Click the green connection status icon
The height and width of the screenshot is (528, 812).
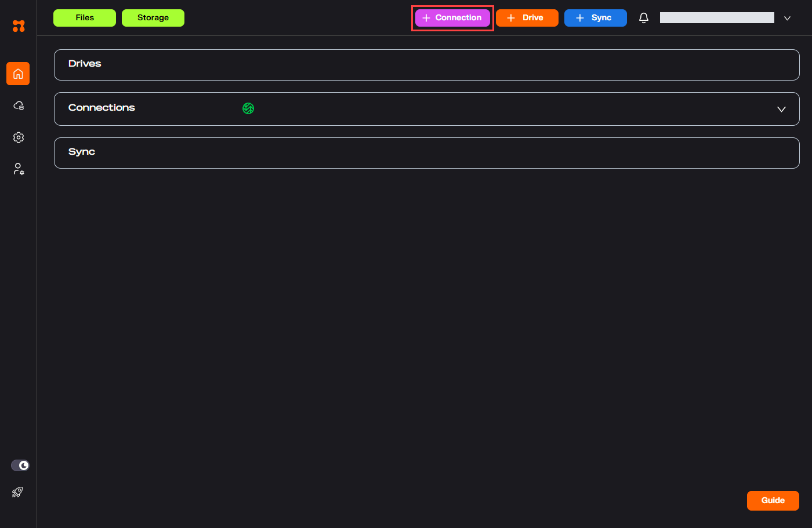(248, 108)
